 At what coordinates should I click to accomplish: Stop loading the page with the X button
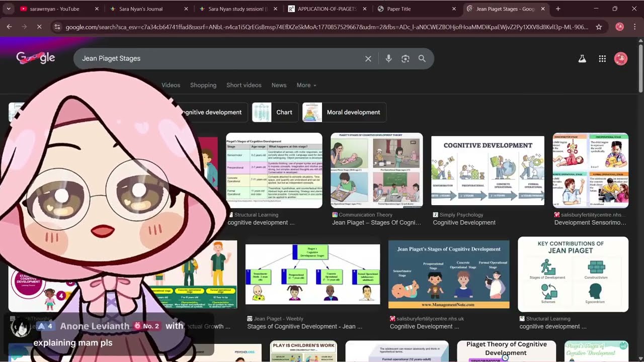click(39, 27)
